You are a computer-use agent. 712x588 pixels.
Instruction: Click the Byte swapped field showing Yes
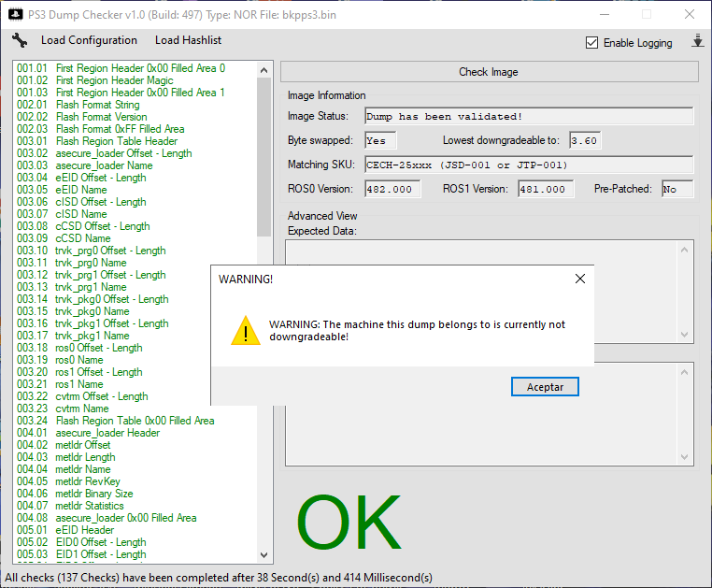click(380, 140)
